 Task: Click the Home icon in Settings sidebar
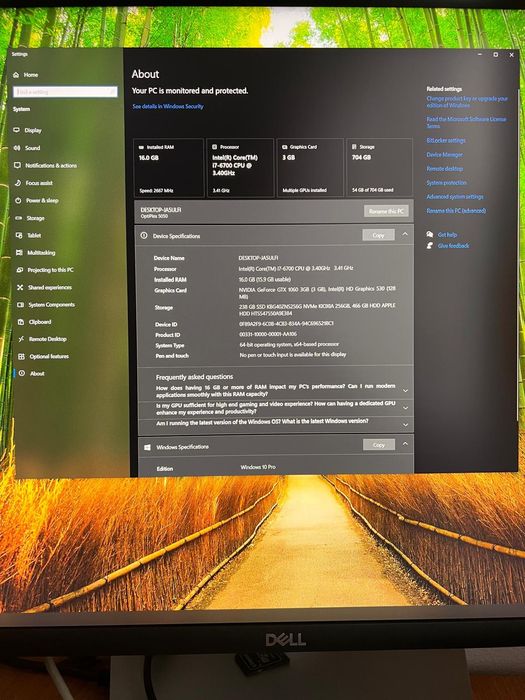[17, 75]
